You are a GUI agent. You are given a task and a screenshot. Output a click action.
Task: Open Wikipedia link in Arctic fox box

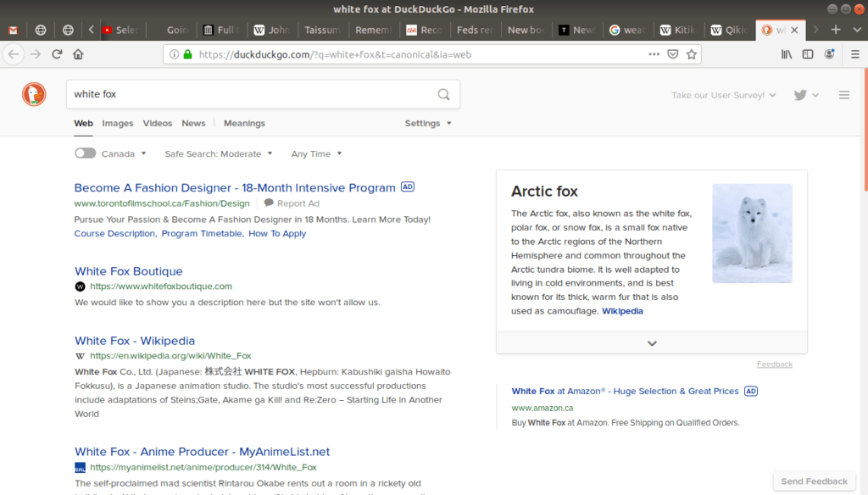pyautogui.click(x=622, y=311)
